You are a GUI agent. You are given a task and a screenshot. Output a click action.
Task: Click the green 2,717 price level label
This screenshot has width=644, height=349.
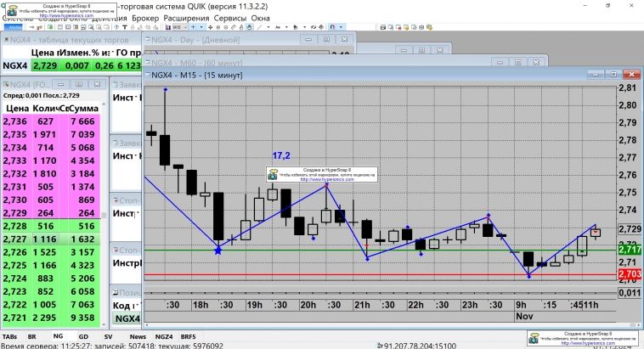click(x=629, y=250)
